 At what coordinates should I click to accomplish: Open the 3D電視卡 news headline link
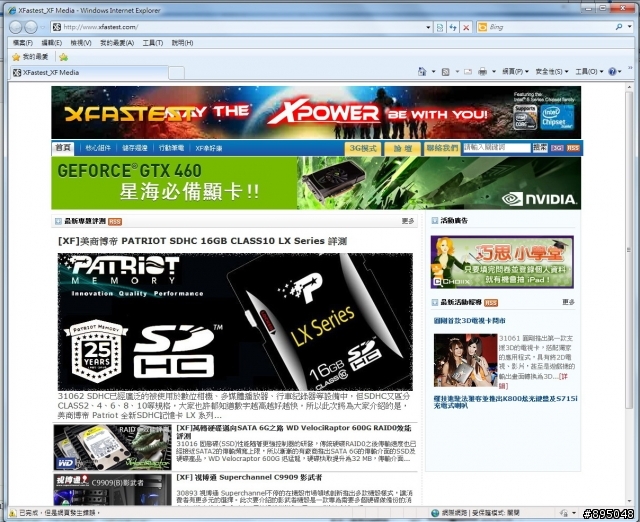click(469, 321)
